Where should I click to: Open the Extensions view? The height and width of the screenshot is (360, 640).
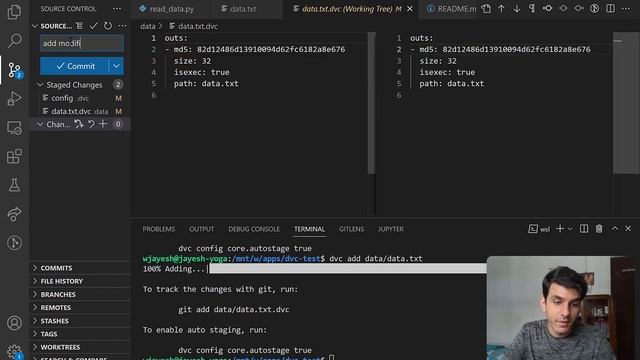tap(14, 156)
